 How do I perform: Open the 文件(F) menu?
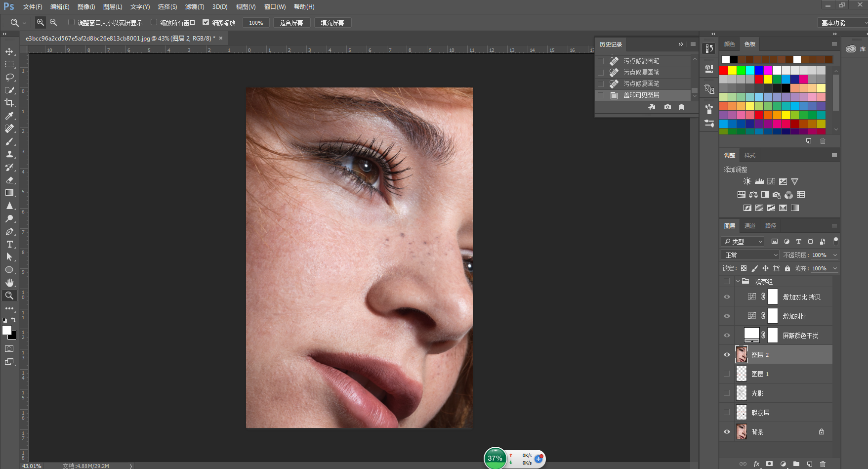[x=33, y=7]
